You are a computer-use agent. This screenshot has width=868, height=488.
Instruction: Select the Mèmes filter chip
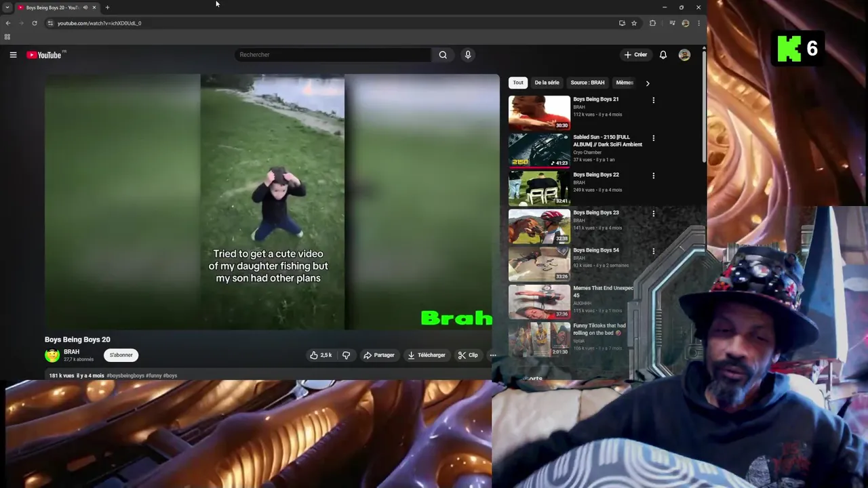(x=624, y=83)
